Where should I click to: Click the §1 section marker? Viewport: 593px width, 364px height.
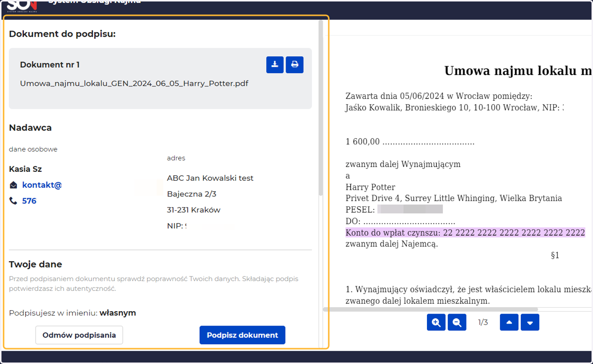(x=555, y=255)
